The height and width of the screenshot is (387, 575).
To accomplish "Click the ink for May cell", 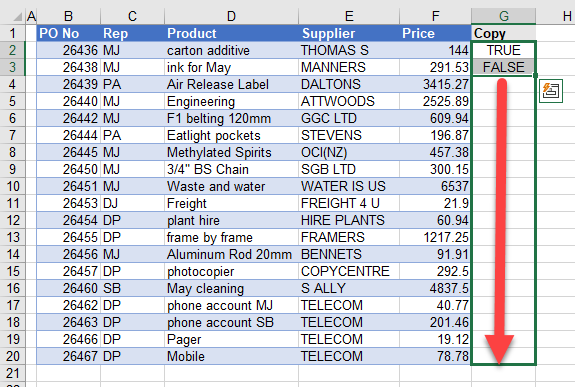I will 231,67.
